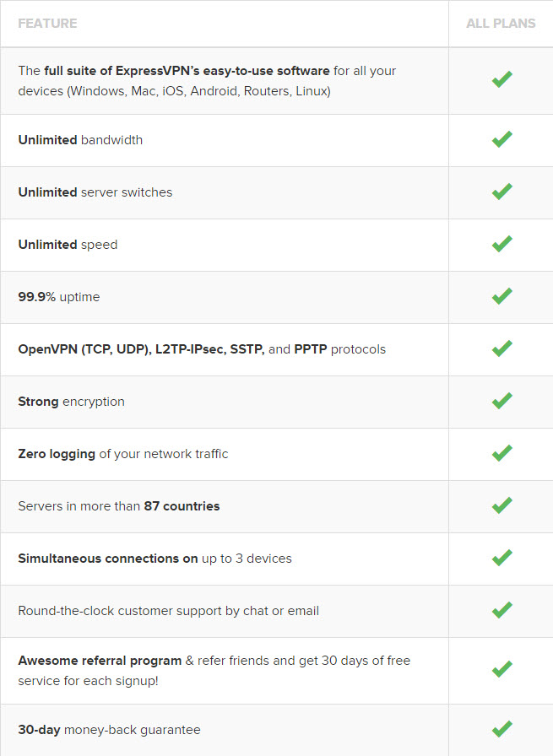553x756 pixels.
Task: Select the checkmark in the 99.9% uptime row
Action: pos(501,296)
